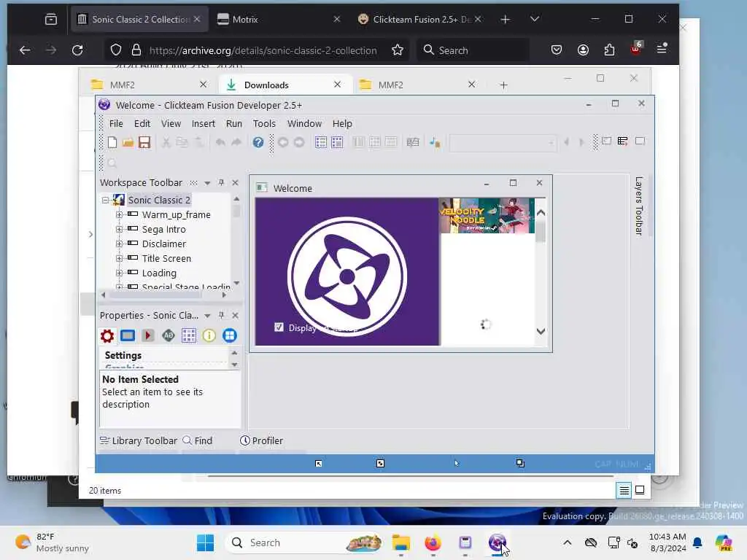This screenshot has height=560, width=747.
Task: Select the Title Screen frame in workspace
Action: click(166, 258)
